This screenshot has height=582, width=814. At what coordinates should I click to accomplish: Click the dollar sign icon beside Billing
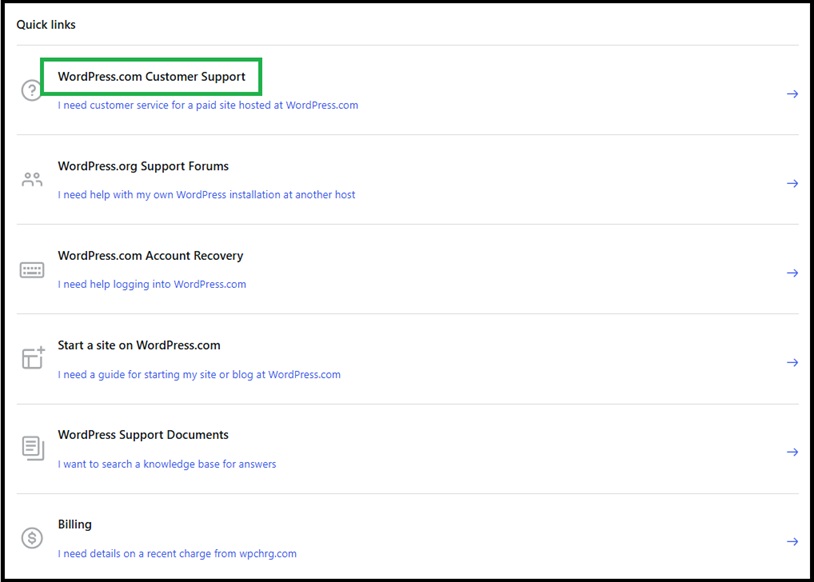pyautogui.click(x=32, y=538)
